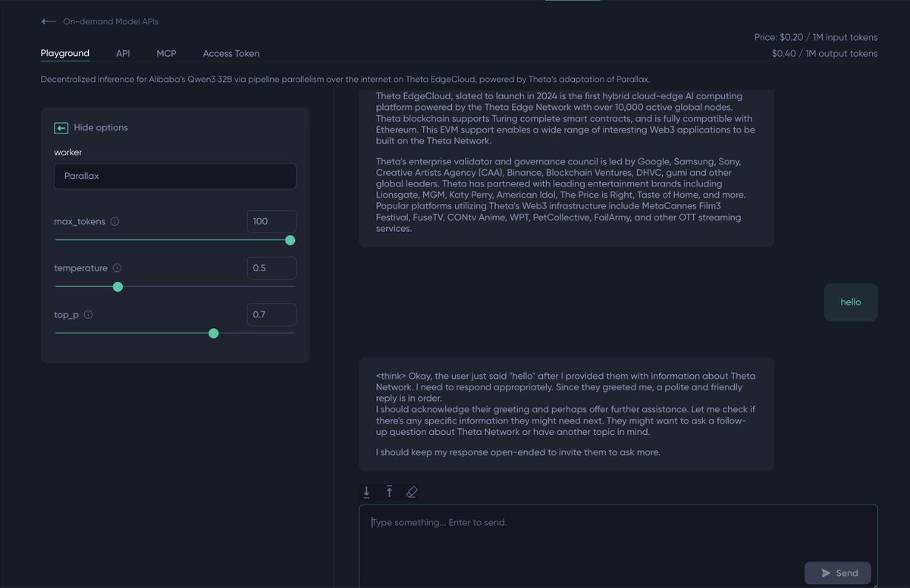Screen dimensions: 910x588
Task: Click the Hide options arrow icon
Action: [61, 128]
